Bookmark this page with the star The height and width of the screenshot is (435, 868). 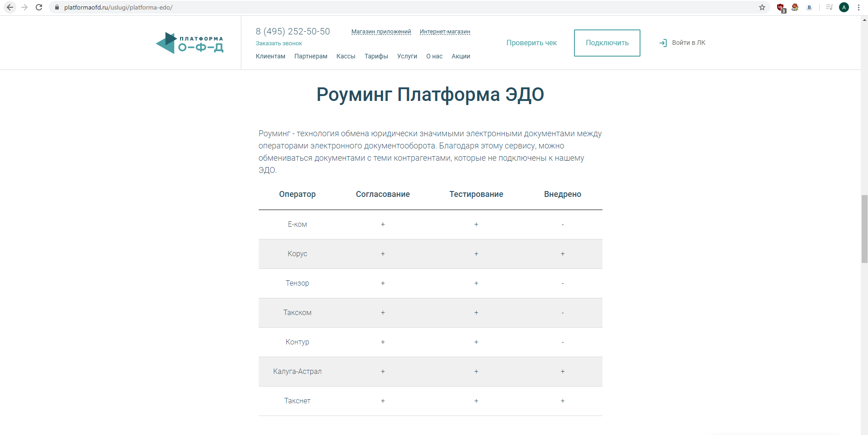point(762,7)
